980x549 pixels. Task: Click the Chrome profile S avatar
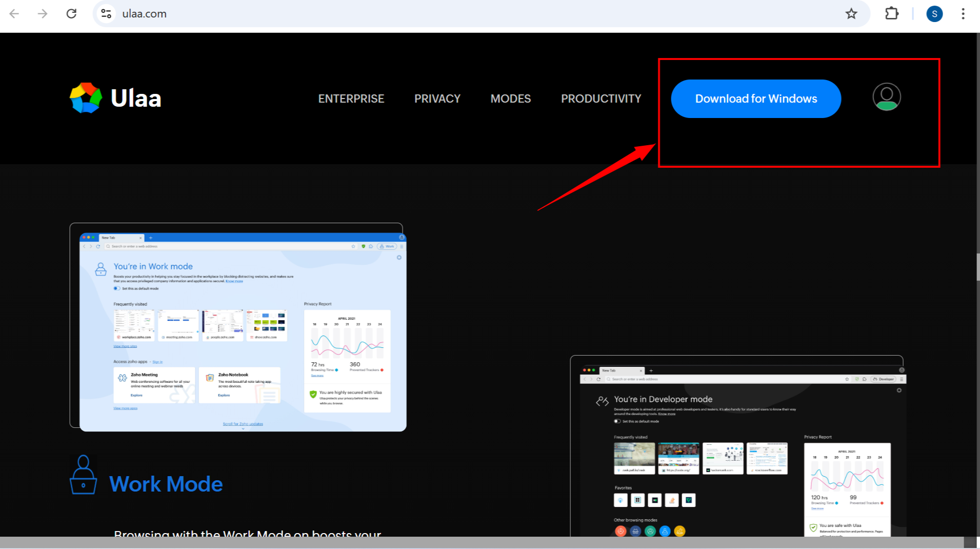(934, 14)
